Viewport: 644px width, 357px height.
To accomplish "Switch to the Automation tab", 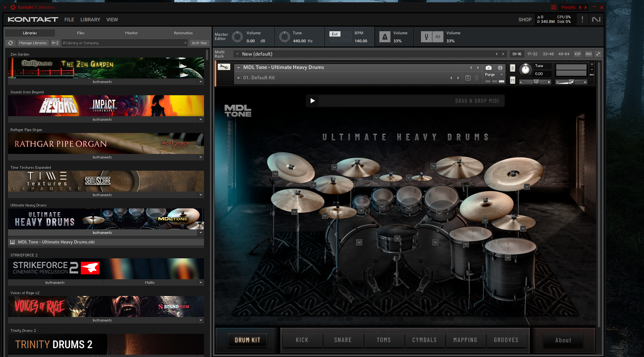I will point(183,33).
